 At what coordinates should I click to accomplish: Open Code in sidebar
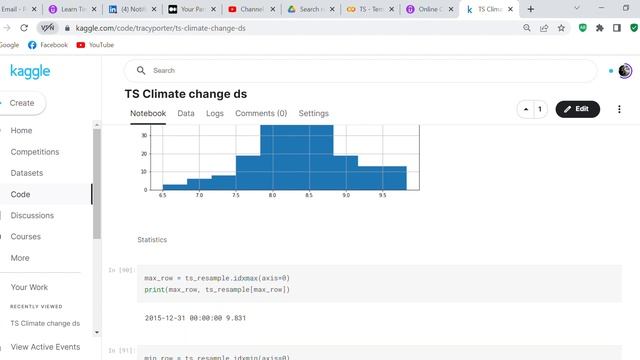(x=20, y=194)
